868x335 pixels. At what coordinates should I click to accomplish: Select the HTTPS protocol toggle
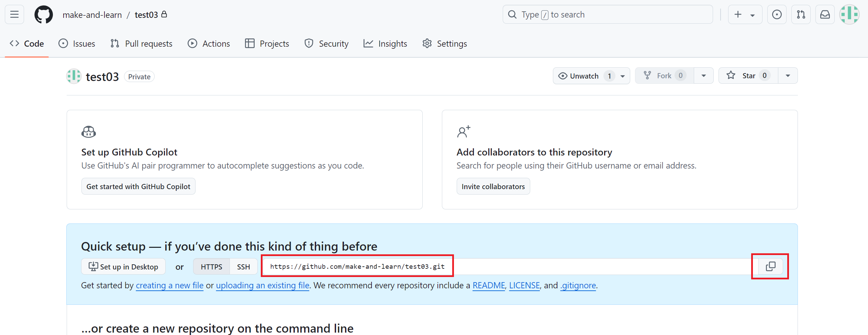pos(211,267)
